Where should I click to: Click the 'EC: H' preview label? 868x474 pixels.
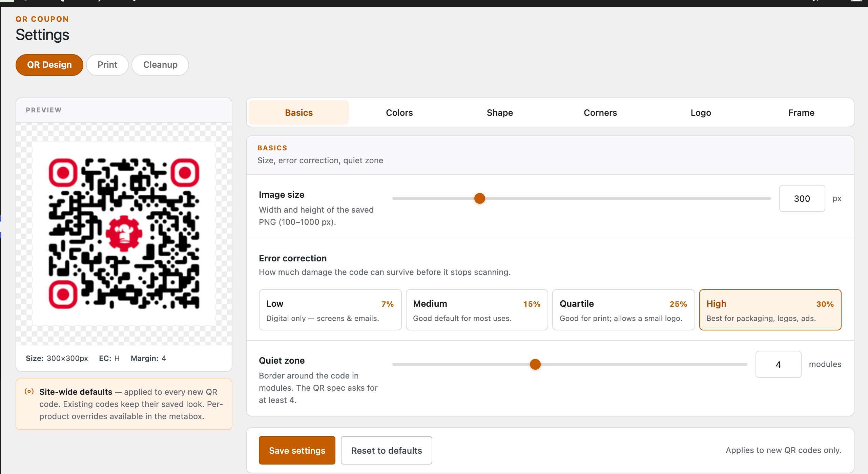point(109,358)
